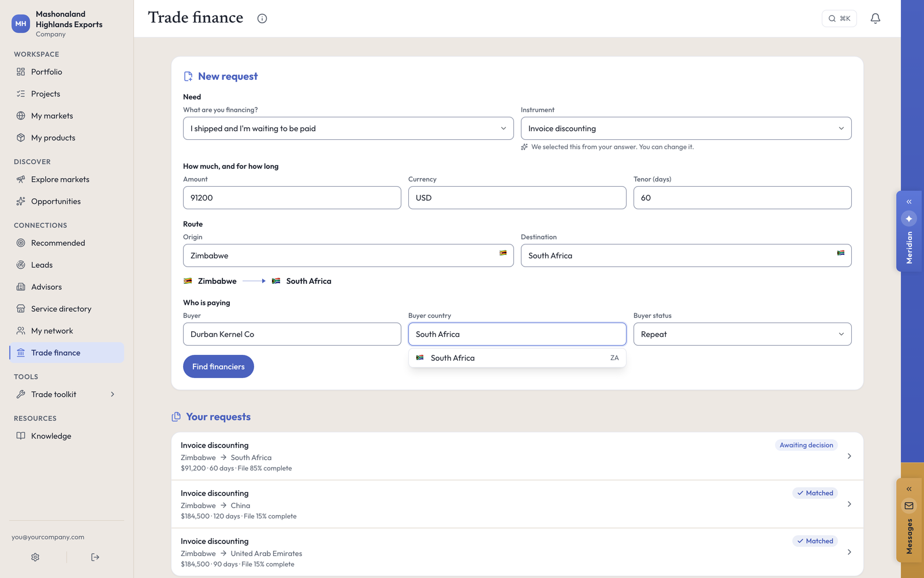Select South Africa ZA suggestion

pos(517,358)
